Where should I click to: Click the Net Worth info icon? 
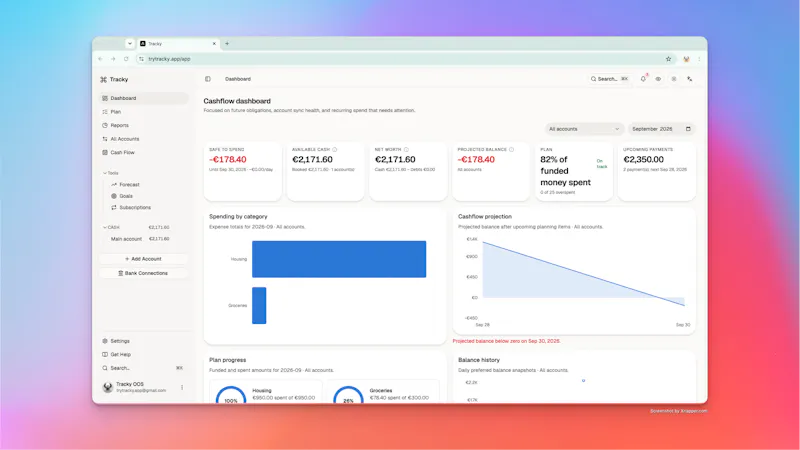click(406, 149)
